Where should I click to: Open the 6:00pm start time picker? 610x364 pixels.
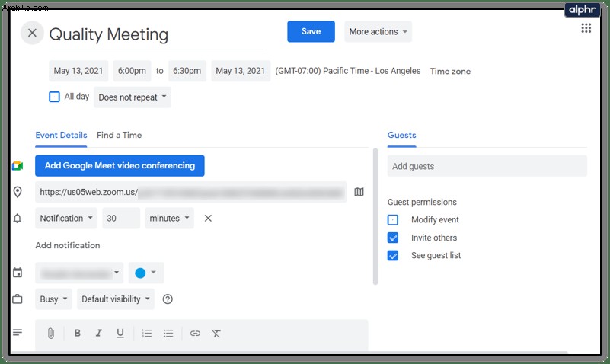(x=132, y=71)
